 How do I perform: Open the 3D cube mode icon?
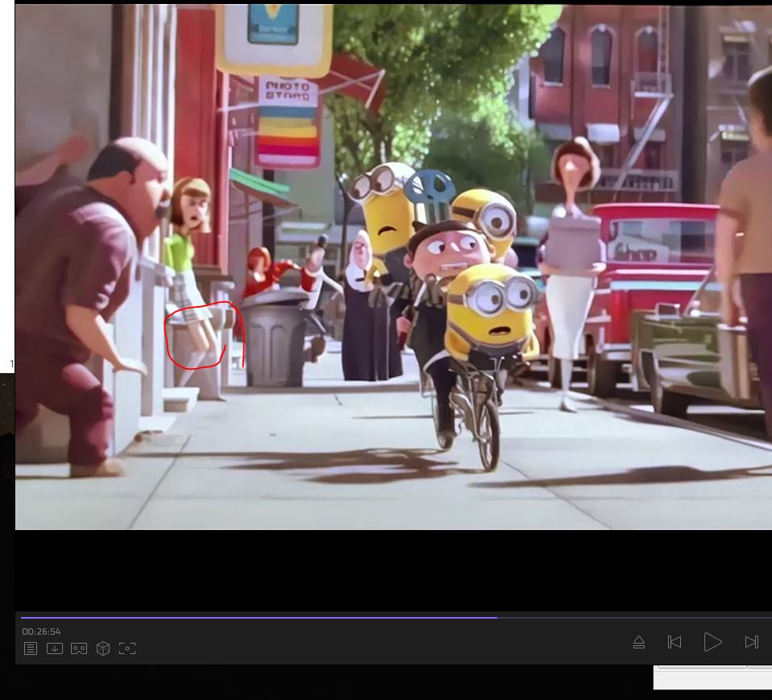click(103, 648)
